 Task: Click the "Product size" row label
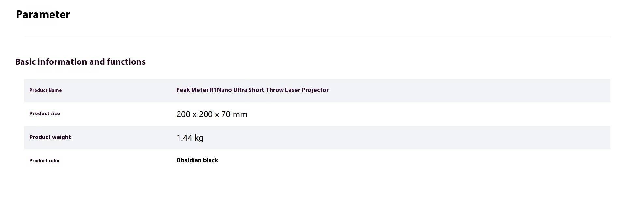point(45,114)
